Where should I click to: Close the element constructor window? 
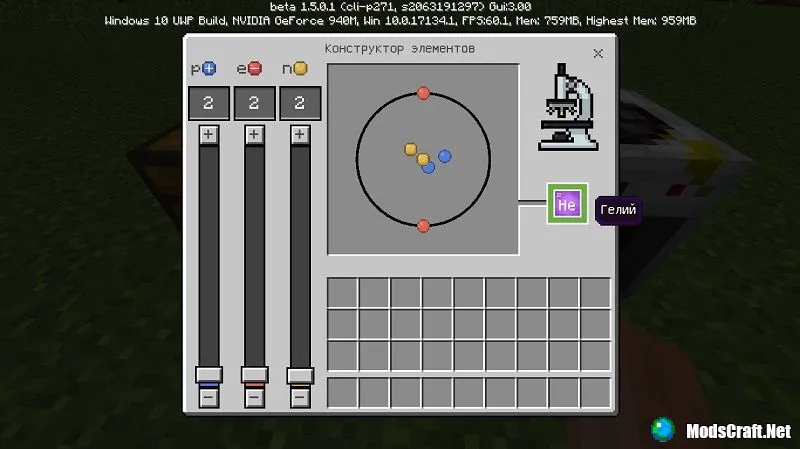pyautogui.click(x=598, y=53)
